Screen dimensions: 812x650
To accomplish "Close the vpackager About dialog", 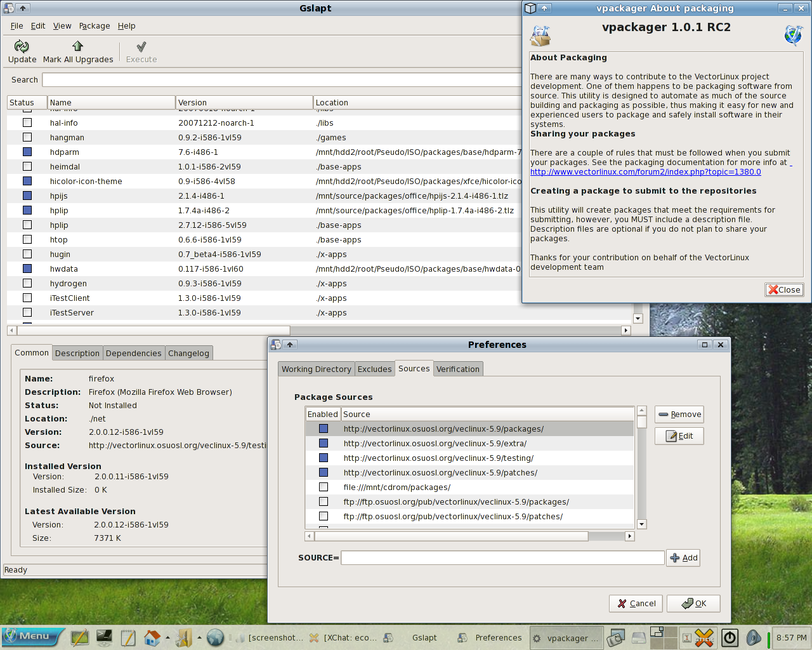I will point(785,290).
